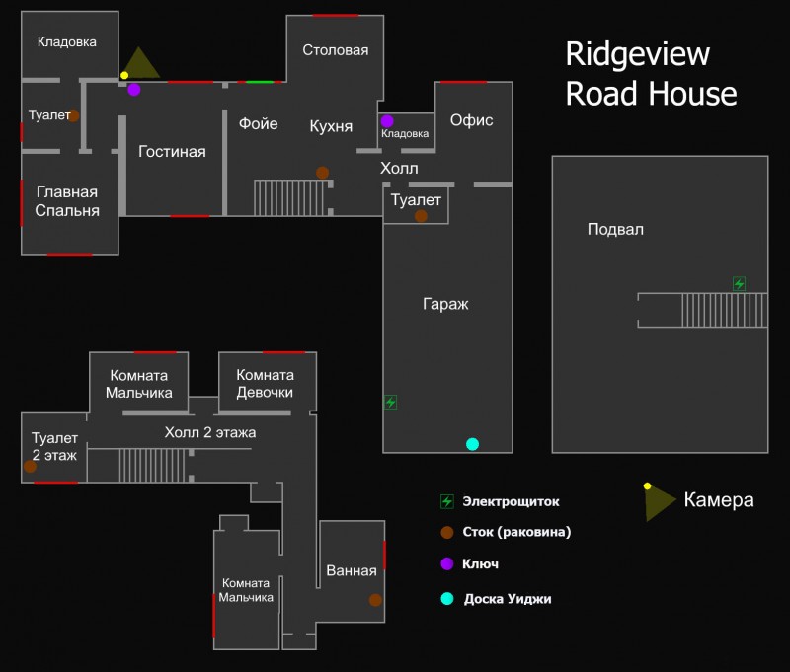Click the Комната Девочки room label
The image size is (790, 672).
(265, 384)
